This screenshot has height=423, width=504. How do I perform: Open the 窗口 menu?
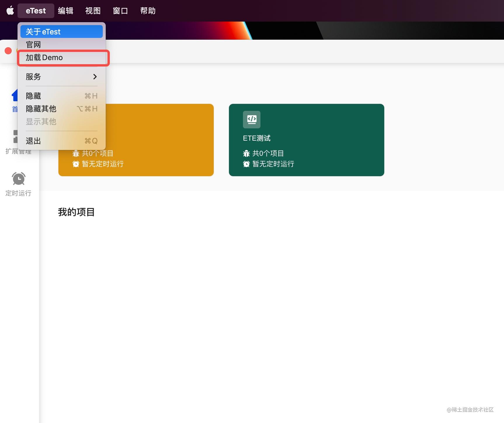click(x=120, y=11)
